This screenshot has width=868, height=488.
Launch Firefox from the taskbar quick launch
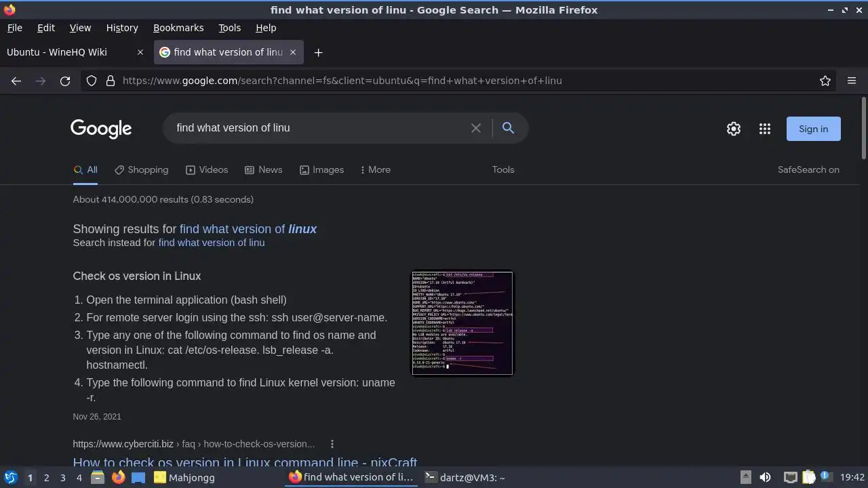(119, 477)
